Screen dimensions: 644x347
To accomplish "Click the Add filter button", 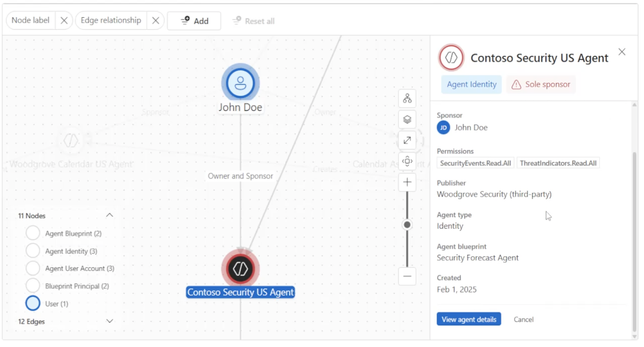I will (x=194, y=21).
